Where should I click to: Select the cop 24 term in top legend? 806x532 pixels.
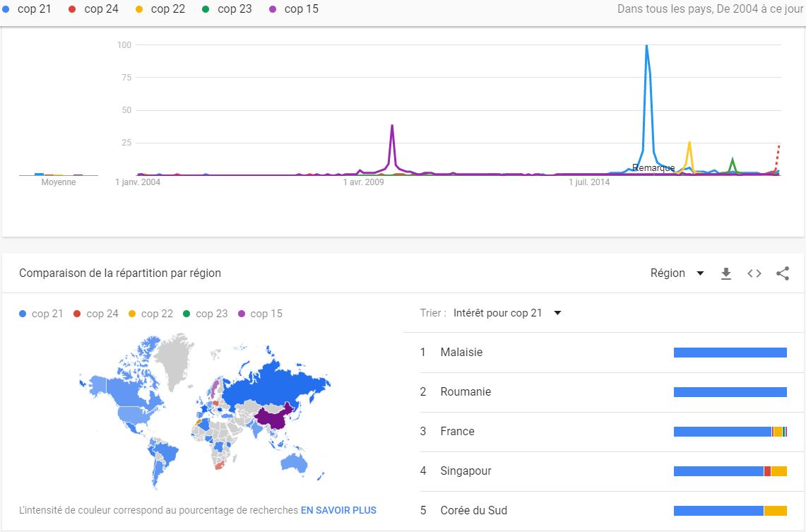point(101,9)
